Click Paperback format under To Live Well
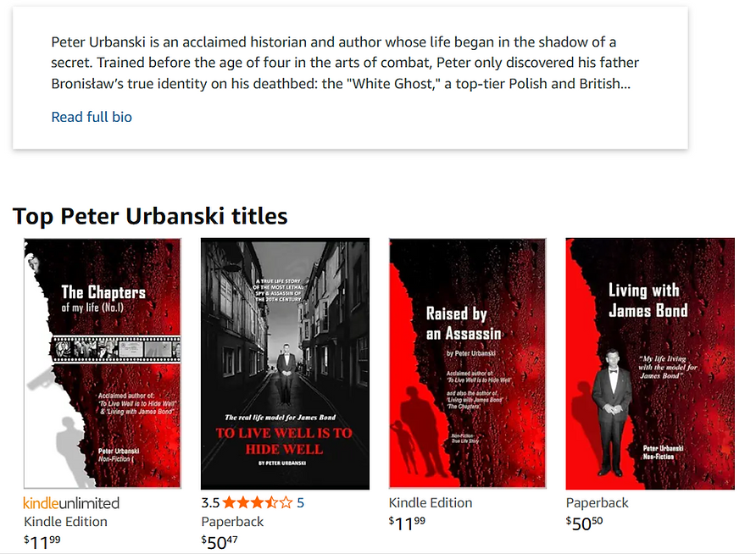This screenshot has height=554, width=756. [232, 522]
